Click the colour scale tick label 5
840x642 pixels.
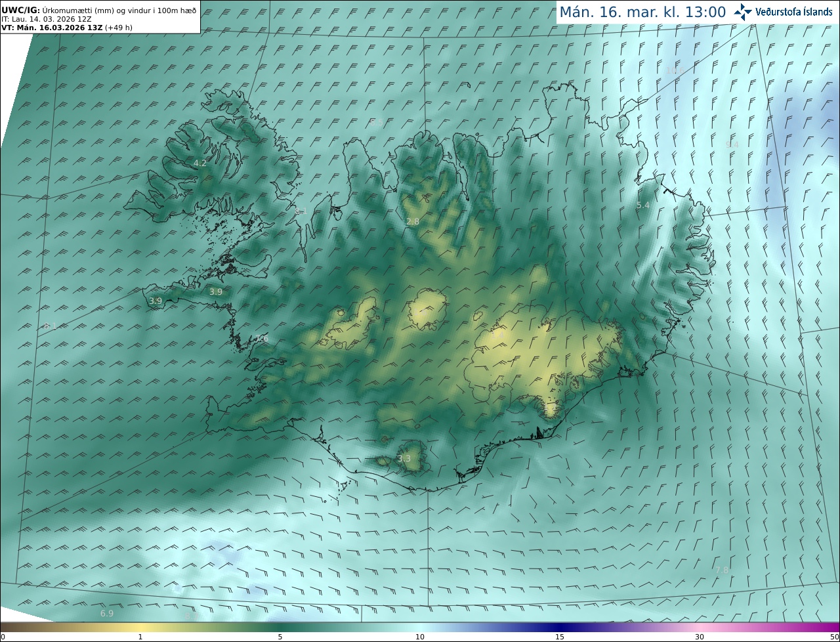click(280, 637)
